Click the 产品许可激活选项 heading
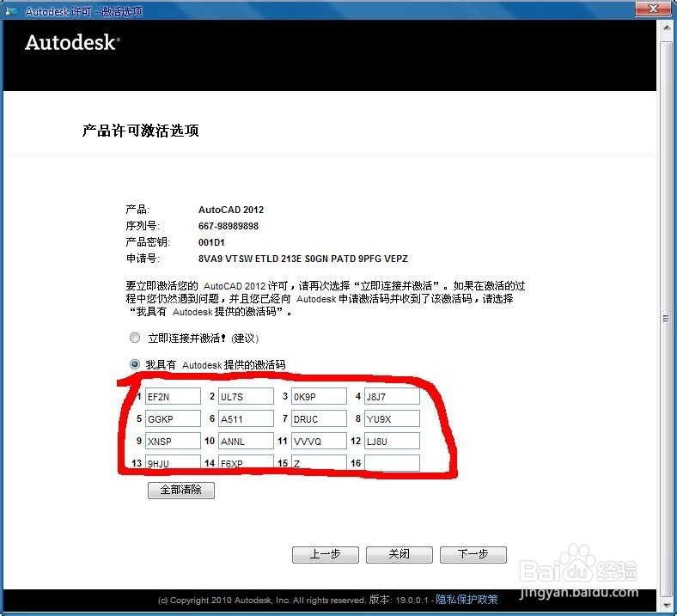677x616 pixels. click(141, 131)
